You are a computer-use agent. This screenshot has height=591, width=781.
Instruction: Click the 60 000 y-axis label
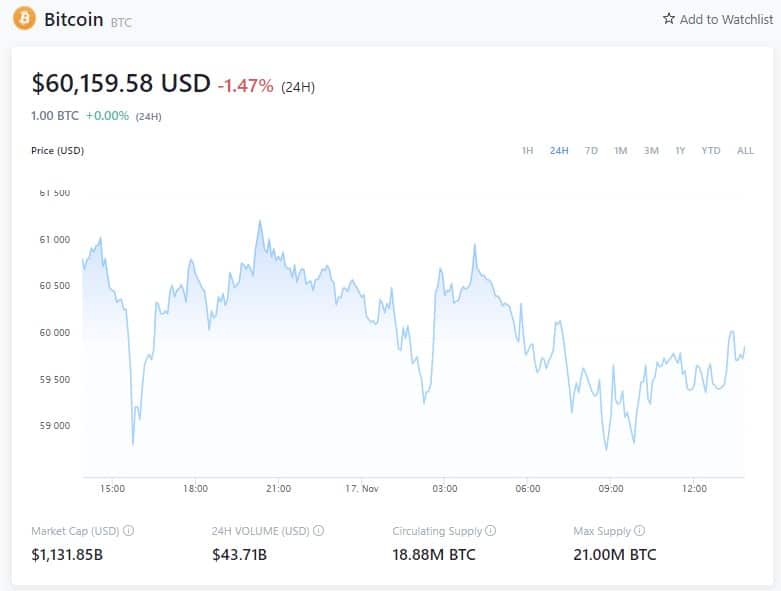[55, 332]
